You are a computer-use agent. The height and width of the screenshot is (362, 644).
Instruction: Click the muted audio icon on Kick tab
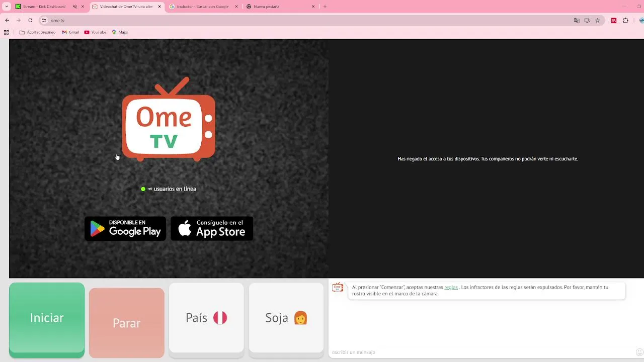pyautogui.click(x=75, y=7)
